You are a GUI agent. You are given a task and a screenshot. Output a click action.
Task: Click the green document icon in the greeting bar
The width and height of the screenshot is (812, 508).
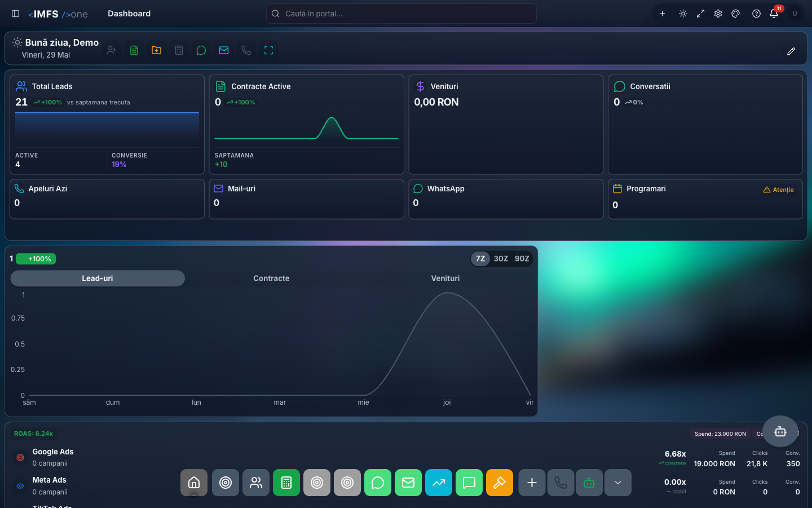click(134, 50)
